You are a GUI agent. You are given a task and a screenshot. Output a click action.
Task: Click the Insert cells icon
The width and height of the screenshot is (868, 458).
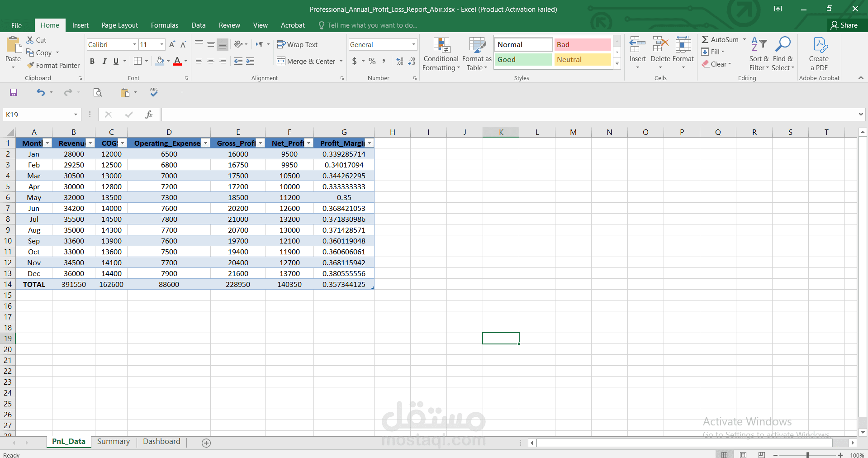point(637,45)
